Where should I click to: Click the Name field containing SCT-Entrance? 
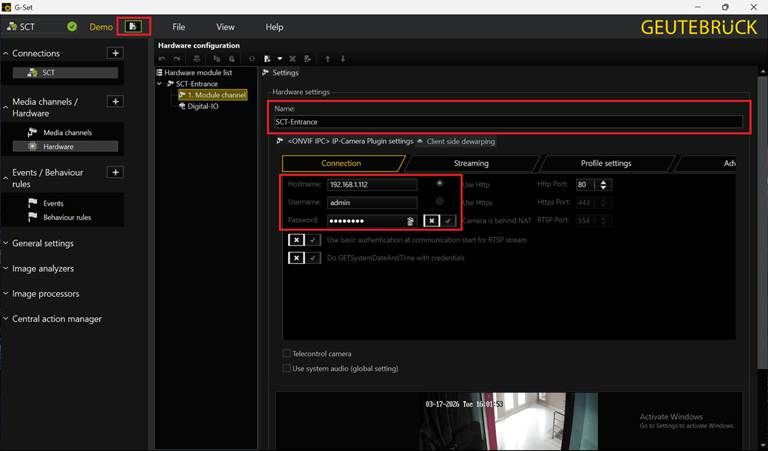[x=508, y=122]
